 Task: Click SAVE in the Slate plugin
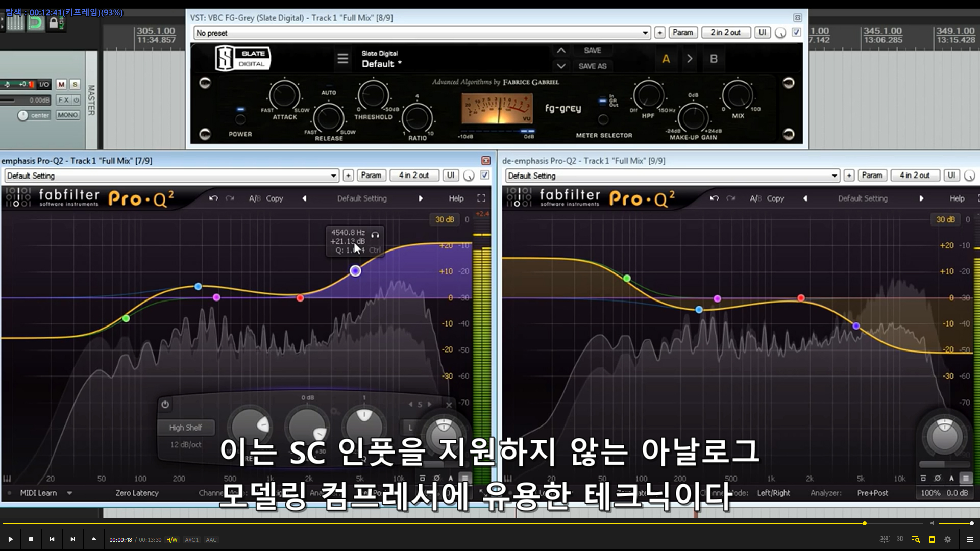pyautogui.click(x=593, y=51)
